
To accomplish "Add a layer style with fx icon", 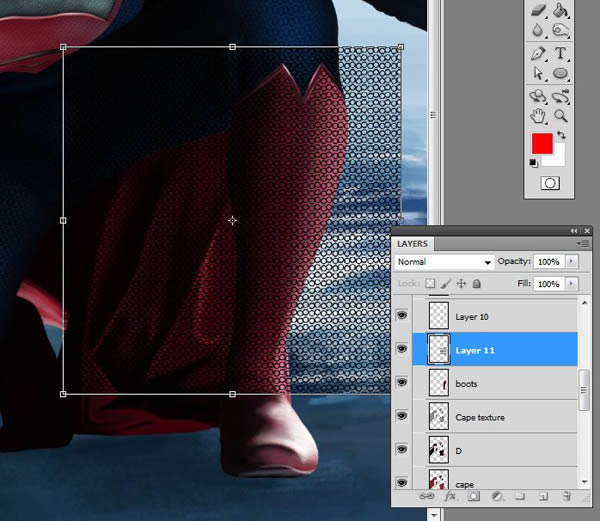I will pyautogui.click(x=450, y=497).
